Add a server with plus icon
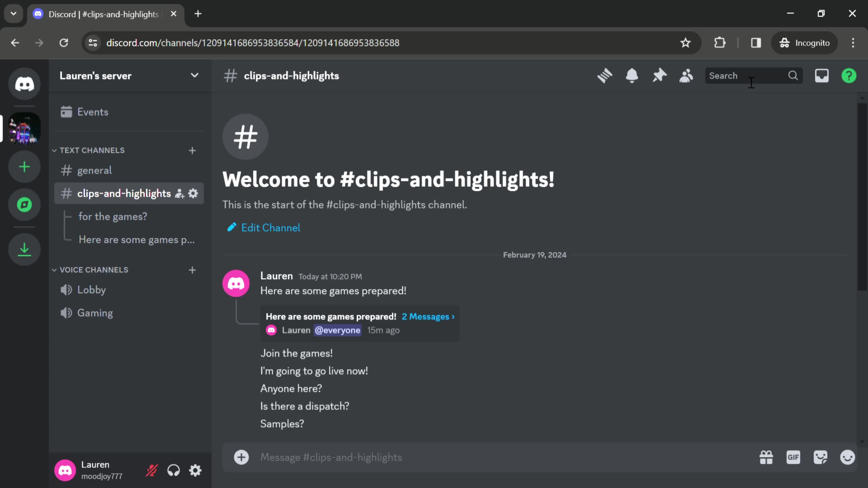This screenshot has height=488, width=868. point(24,167)
